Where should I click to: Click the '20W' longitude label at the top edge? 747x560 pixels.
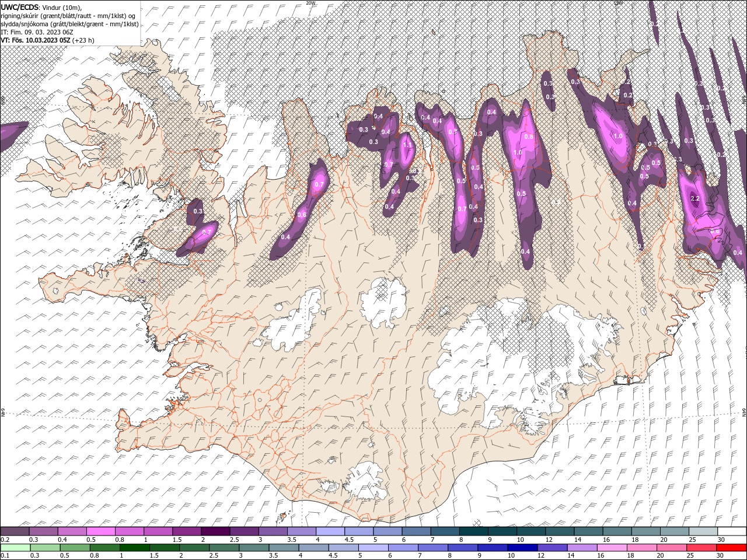point(310,3)
